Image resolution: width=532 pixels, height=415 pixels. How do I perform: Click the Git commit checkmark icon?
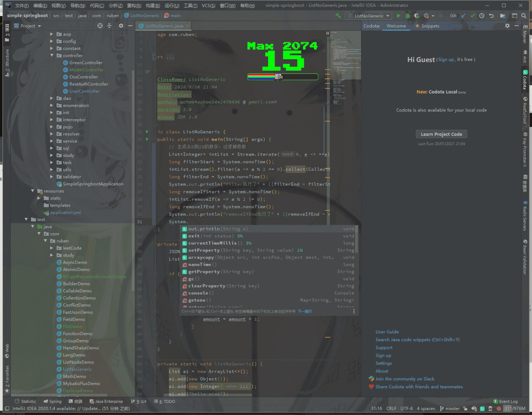click(x=472, y=16)
